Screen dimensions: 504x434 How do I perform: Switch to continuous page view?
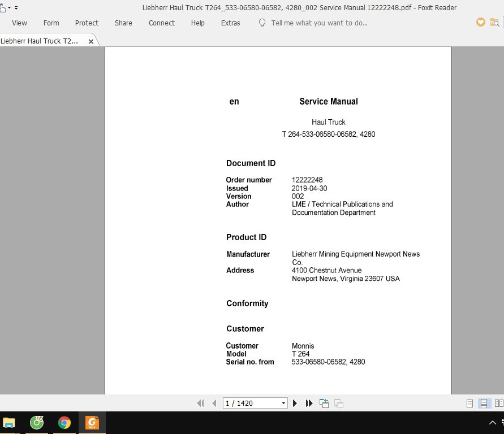pyautogui.click(x=484, y=403)
